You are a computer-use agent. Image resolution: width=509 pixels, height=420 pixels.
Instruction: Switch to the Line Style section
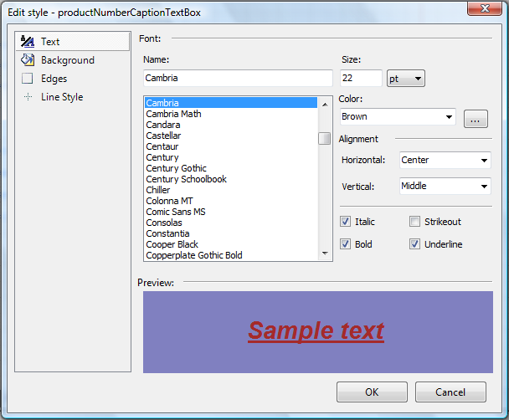(x=73, y=97)
